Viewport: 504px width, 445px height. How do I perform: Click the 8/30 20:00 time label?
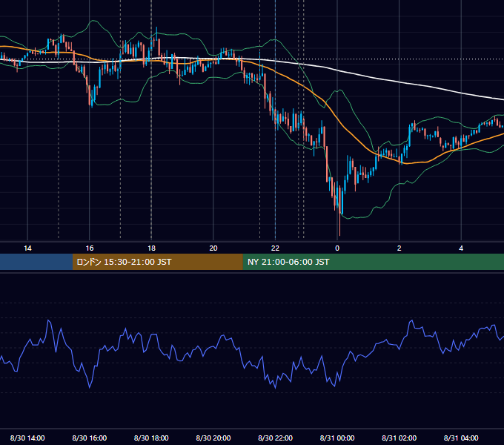tap(213, 438)
